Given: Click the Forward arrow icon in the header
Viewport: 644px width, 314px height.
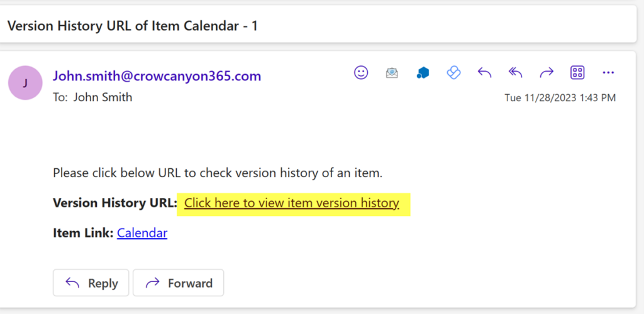Looking at the screenshot, I should click(x=547, y=73).
